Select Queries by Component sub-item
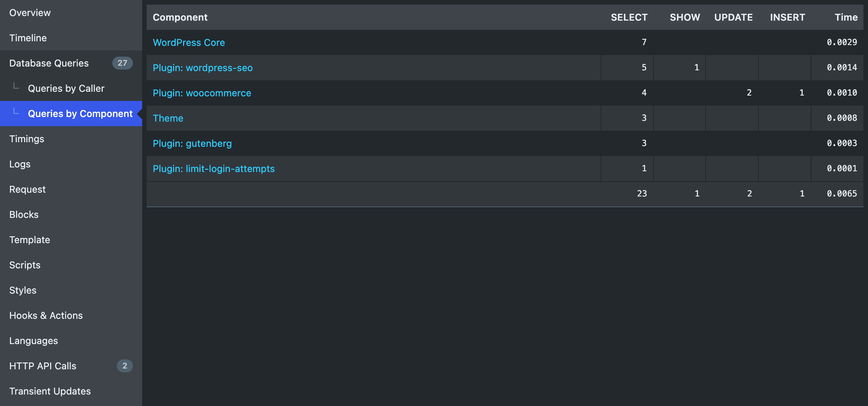This screenshot has height=406, width=868. point(80,114)
